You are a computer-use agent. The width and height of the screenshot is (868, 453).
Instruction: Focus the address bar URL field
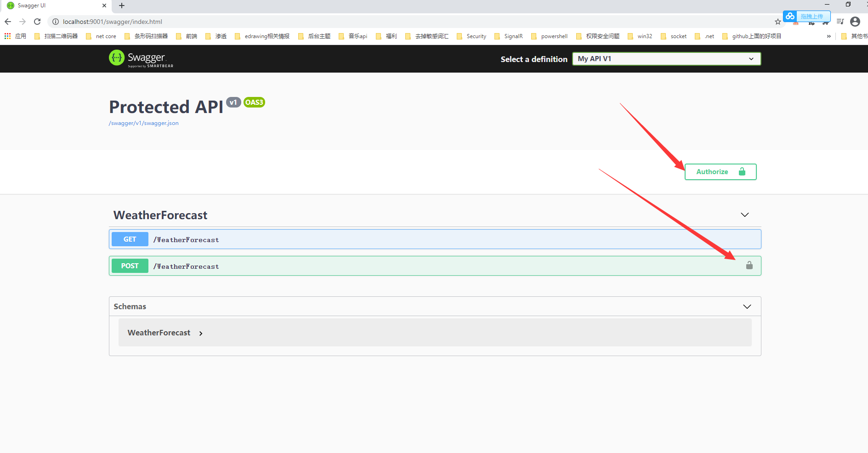(x=414, y=22)
